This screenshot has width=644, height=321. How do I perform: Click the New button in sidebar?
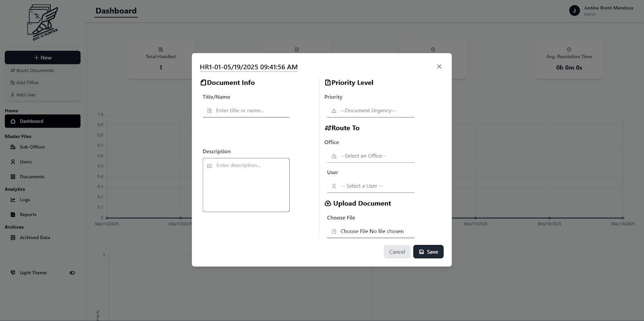(43, 58)
